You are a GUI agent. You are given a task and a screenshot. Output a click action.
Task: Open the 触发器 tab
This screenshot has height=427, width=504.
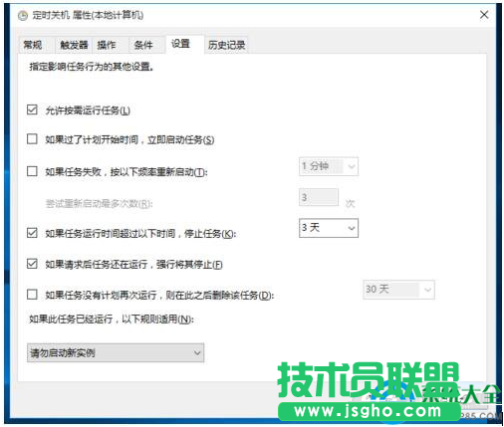(x=74, y=45)
